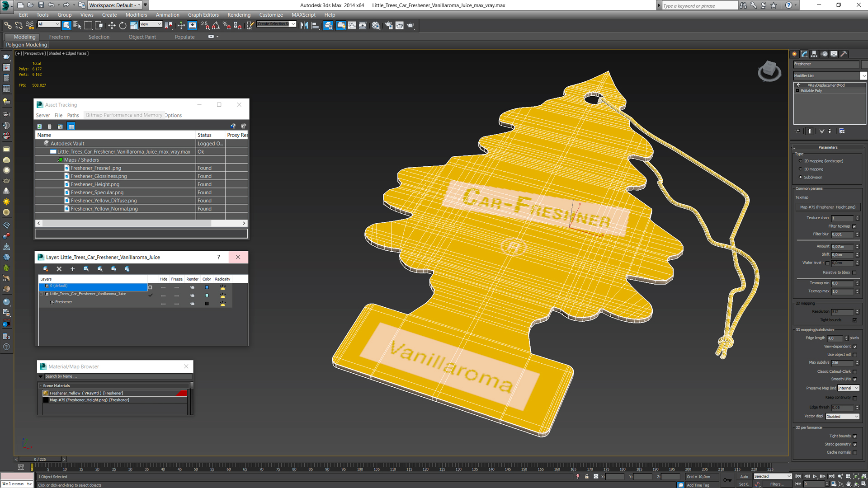
Task: Open the Display command panel tab
Action: (834, 54)
